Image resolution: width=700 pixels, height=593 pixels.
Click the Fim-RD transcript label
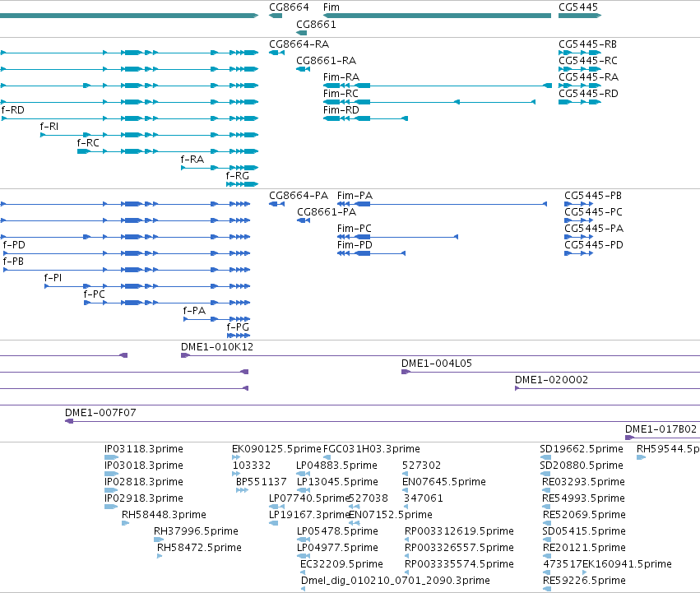(x=341, y=110)
